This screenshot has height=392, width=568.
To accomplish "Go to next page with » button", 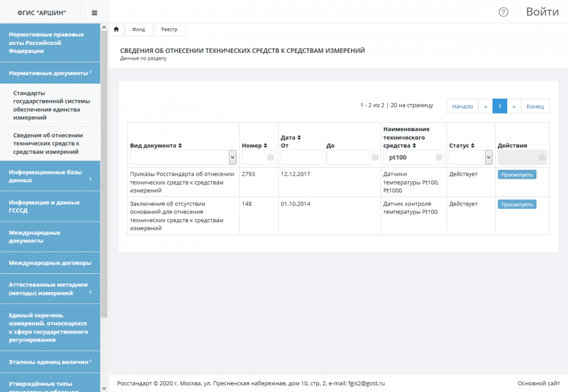I will (x=513, y=106).
